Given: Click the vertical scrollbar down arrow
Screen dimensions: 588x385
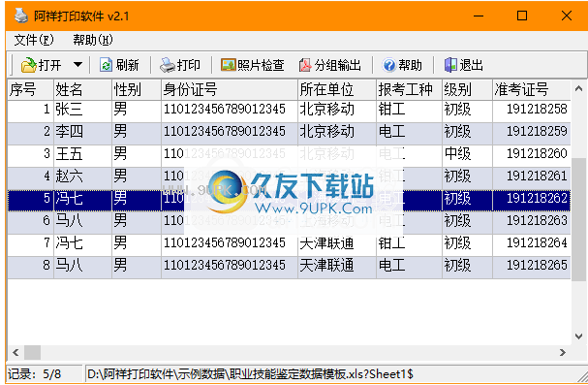Looking at the screenshot, I should pyautogui.click(x=578, y=337).
